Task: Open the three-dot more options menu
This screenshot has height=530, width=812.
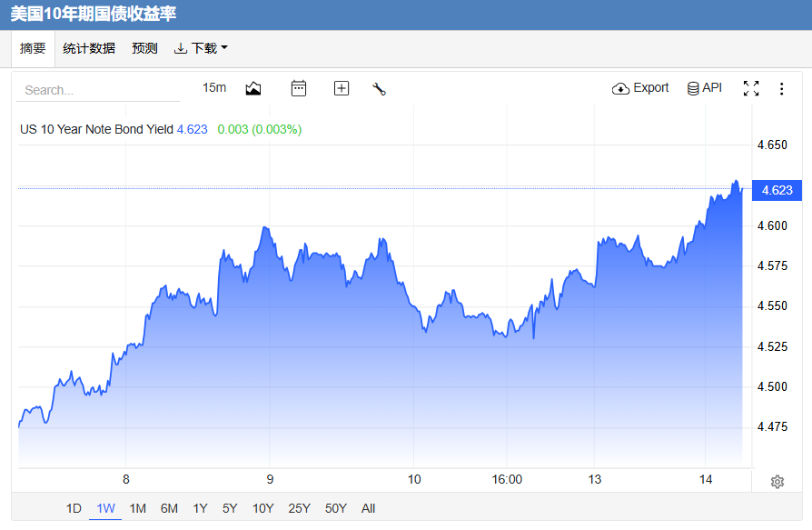Action: click(x=781, y=88)
